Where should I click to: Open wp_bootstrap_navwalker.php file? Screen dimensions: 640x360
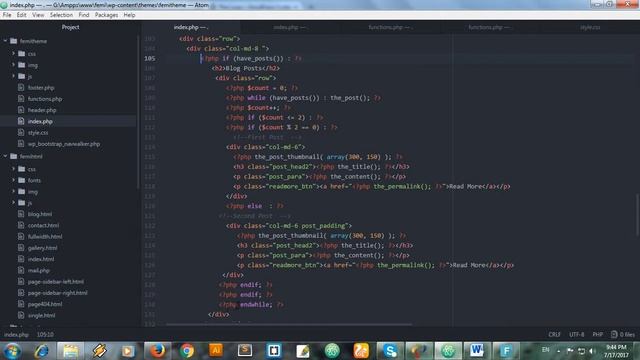click(x=64, y=144)
